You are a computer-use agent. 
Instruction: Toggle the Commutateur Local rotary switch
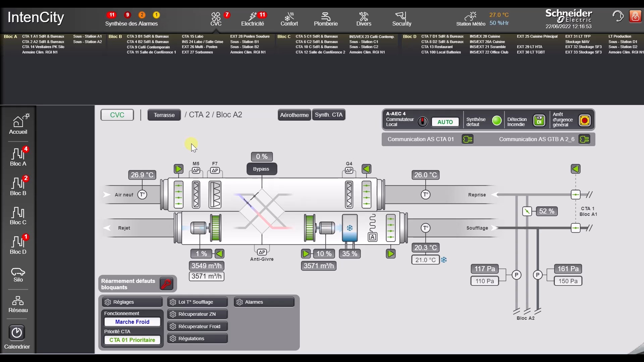(423, 122)
